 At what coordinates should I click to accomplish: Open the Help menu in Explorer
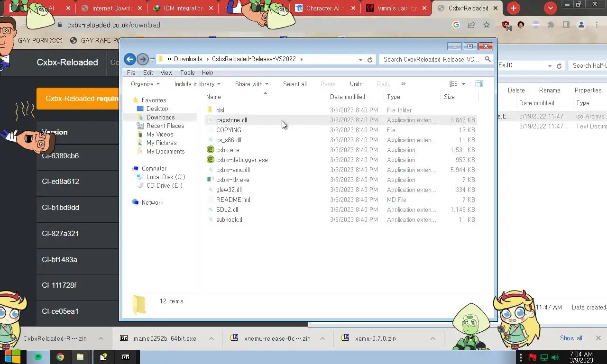[207, 73]
